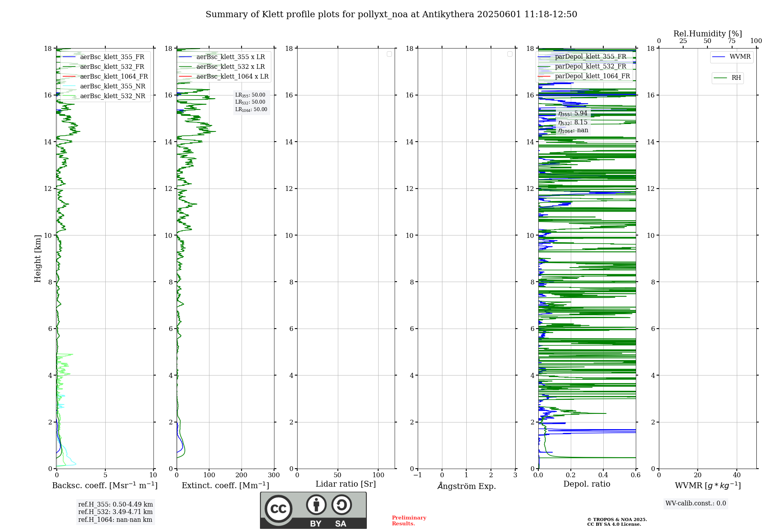Click the red line swatch for aerBsc_klett_1064 x LR
The image size is (783, 532).
click(x=186, y=77)
